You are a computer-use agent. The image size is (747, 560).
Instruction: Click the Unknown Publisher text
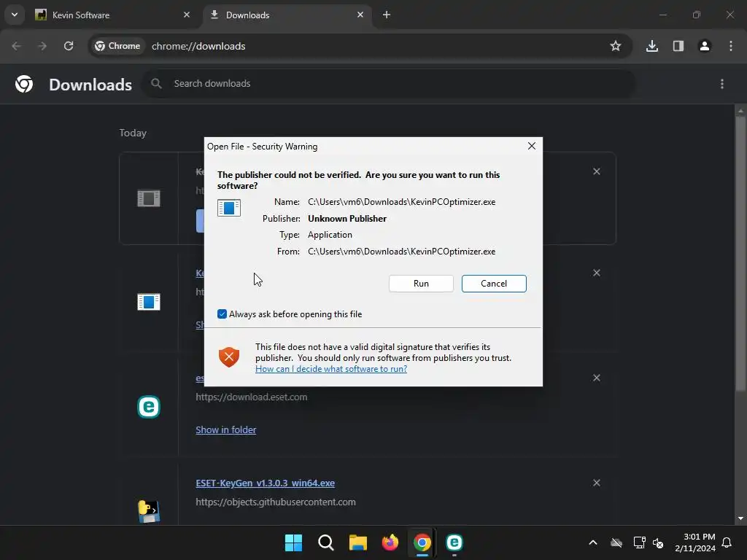coord(347,219)
